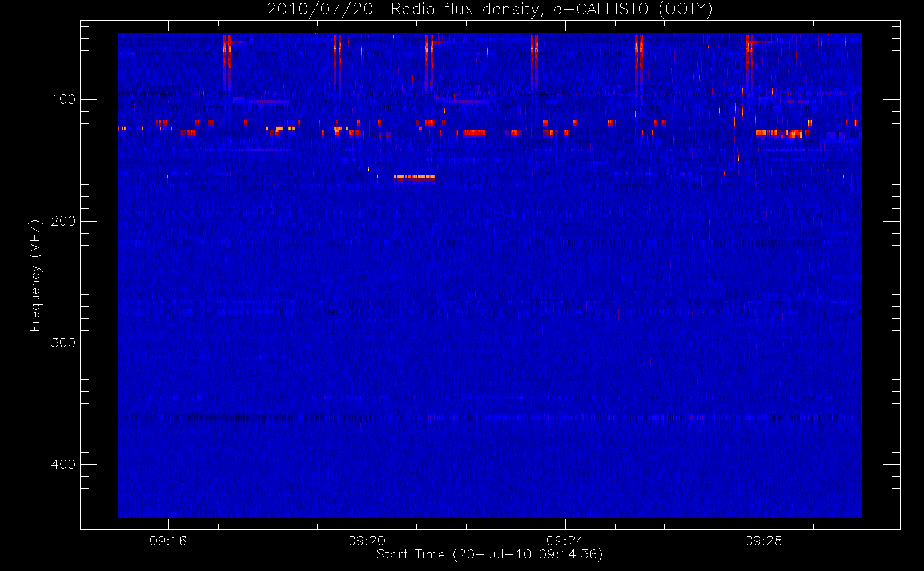
Task: Click the "Start Time (20-Jul-10 09:14:36)" label
Action: click(490, 554)
